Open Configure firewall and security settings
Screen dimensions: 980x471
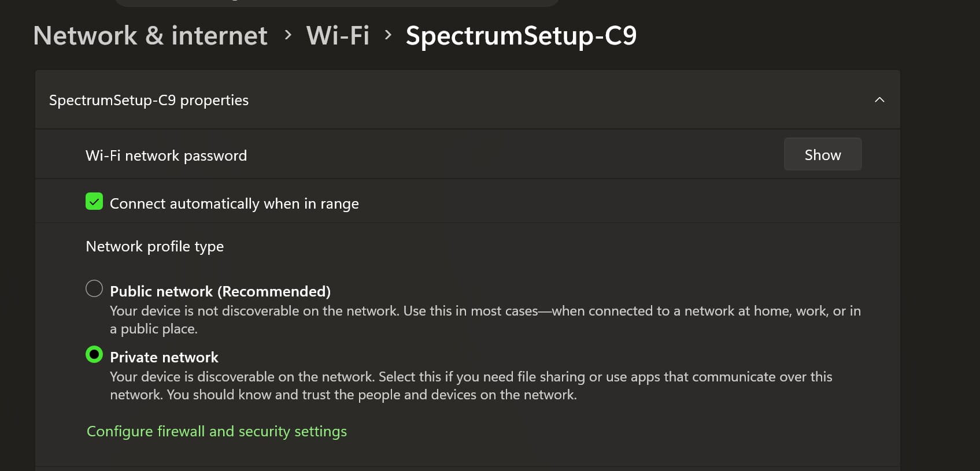pyautogui.click(x=216, y=431)
